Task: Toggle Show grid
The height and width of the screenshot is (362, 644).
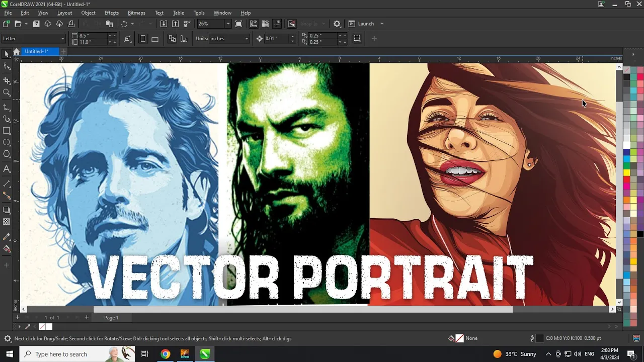Action: pyautogui.click(x=265, y=24)
